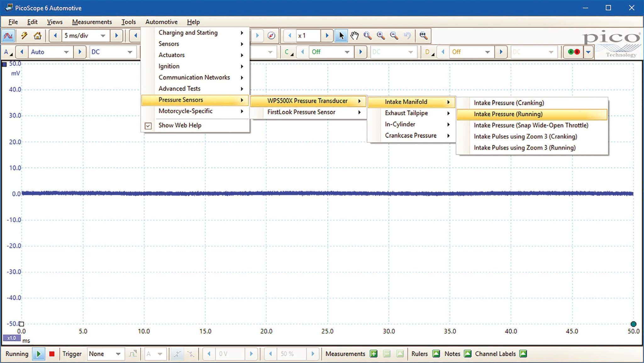Open Advanced Tests submenu

point(195,89)
